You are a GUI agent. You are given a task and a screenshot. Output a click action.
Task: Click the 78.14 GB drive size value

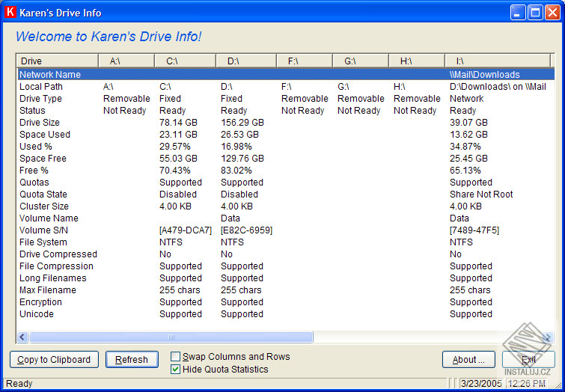point(178,122)
